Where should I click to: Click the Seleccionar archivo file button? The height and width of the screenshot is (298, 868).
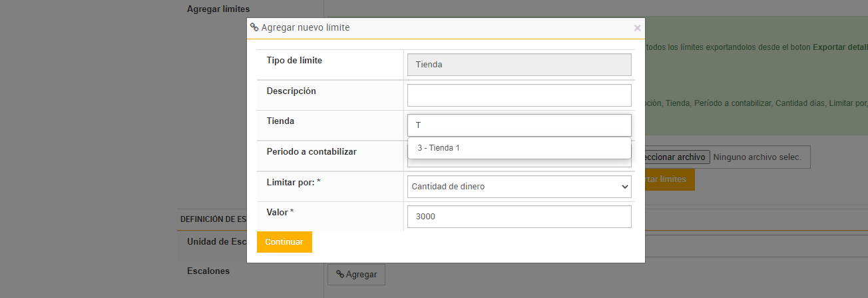tap(675, 157)
